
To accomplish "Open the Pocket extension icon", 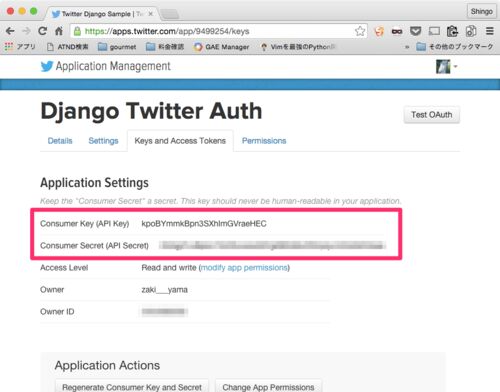I will [415, 31].
